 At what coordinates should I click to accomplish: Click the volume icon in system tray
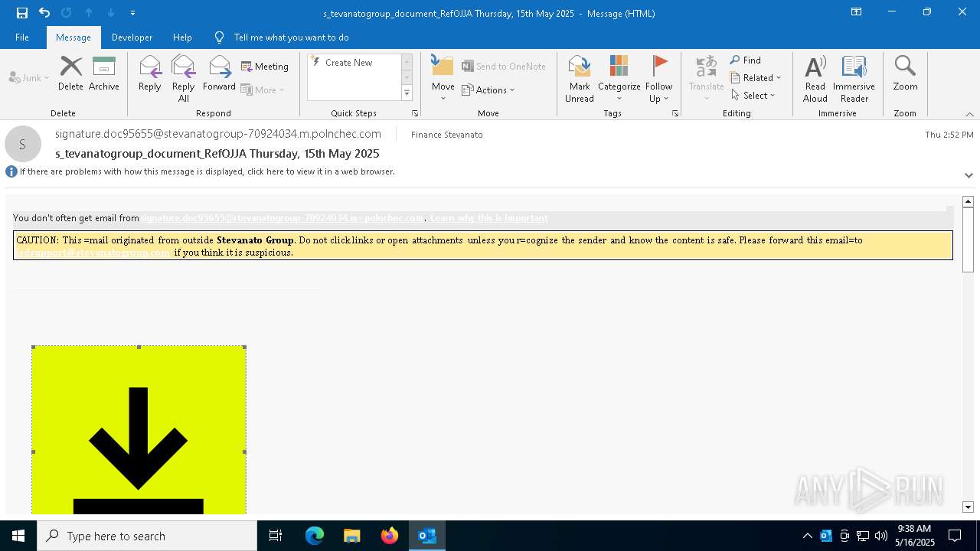(880, 536)
